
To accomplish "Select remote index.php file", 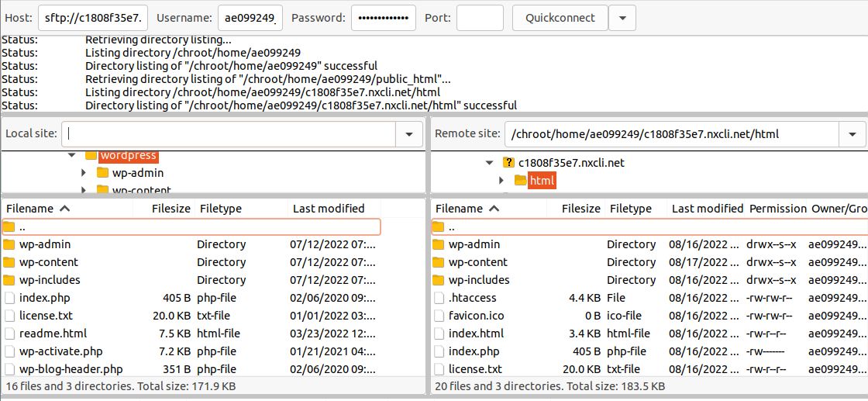I will (x=649, y=351).
